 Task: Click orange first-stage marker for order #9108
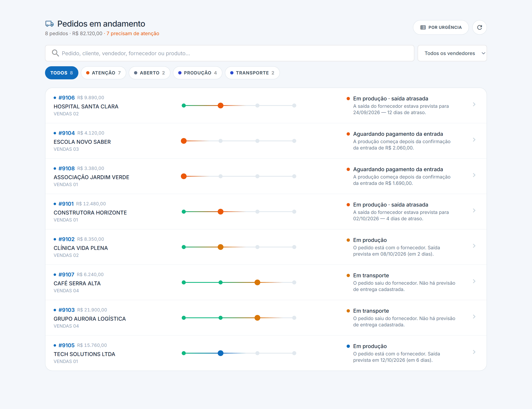[184, 176]
